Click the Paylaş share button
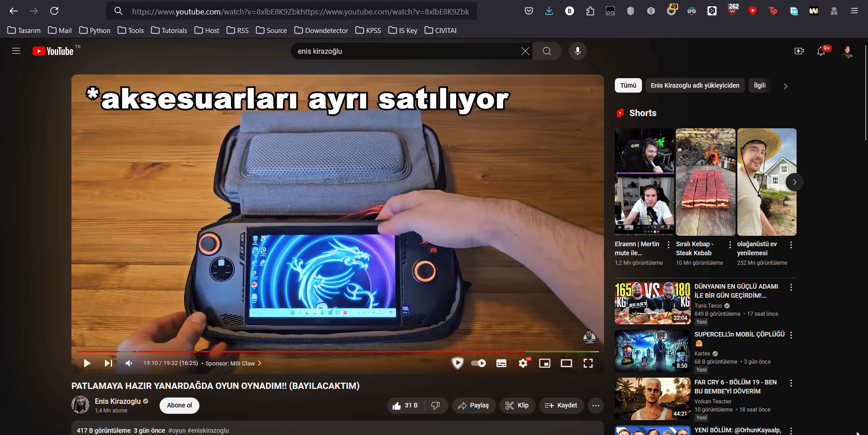 (473, 406)
